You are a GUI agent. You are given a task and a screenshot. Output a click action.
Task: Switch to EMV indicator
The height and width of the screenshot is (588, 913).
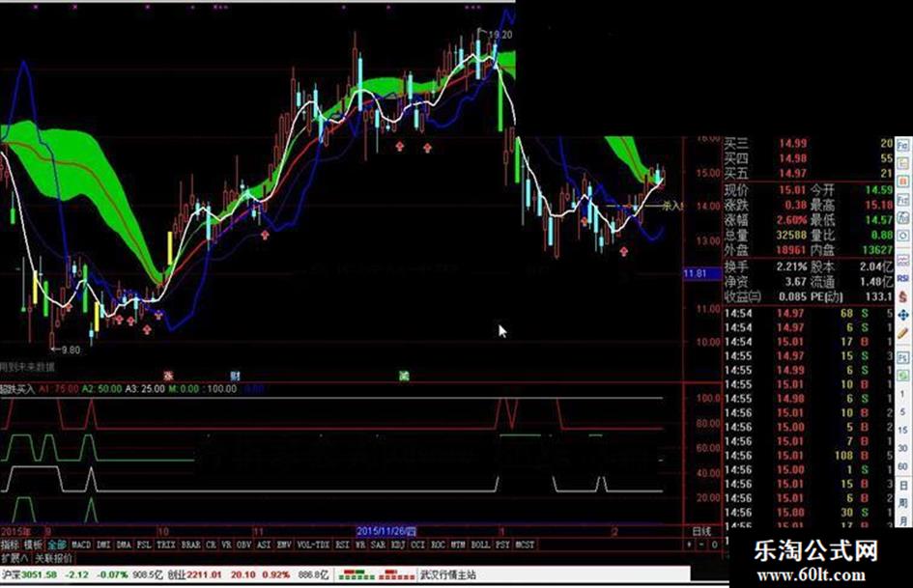(x=284, y=545)
